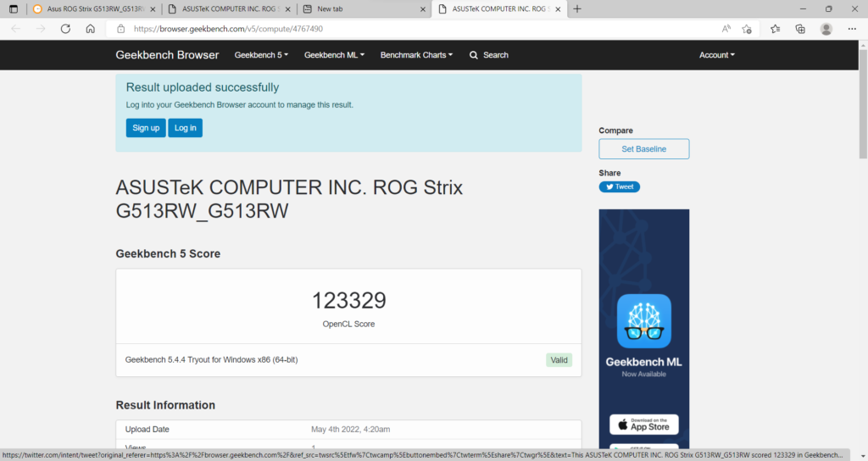Click the browser Forward arrow
This screenshot has width=868, height=461.
(41, 29)
